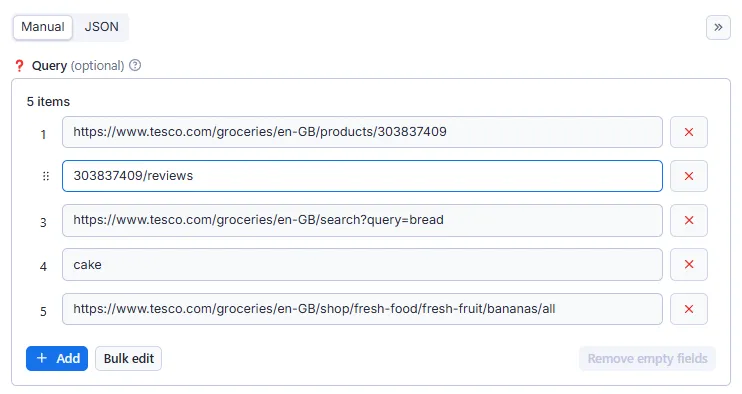Open Bulk edit mode
The width and height of the screenshot is (742, 394).
(x=128, y=359)
